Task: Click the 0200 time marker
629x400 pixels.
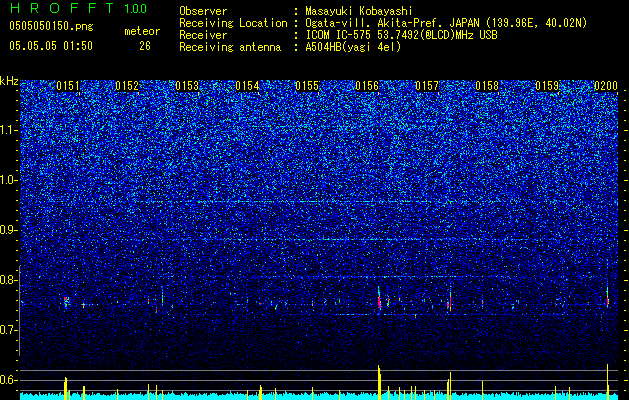Action: [606, 86]
